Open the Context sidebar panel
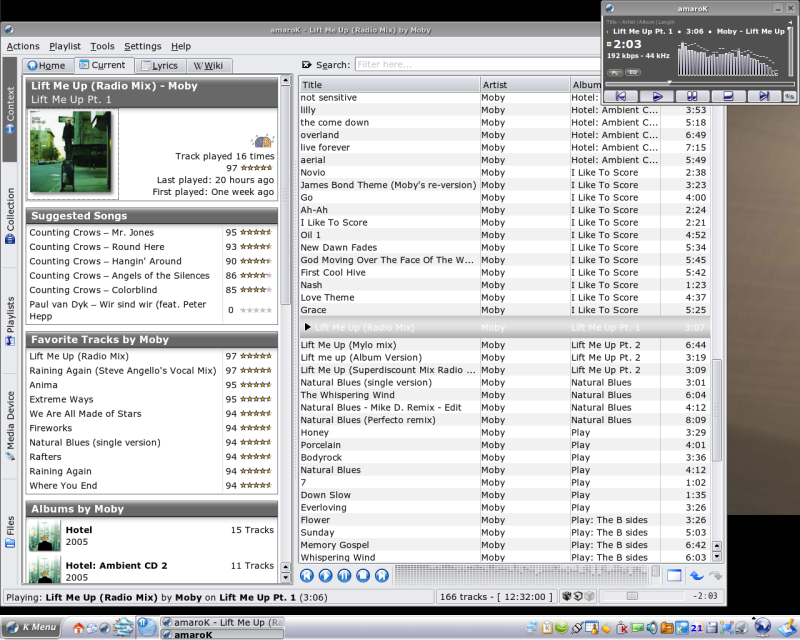 (10, 109)
